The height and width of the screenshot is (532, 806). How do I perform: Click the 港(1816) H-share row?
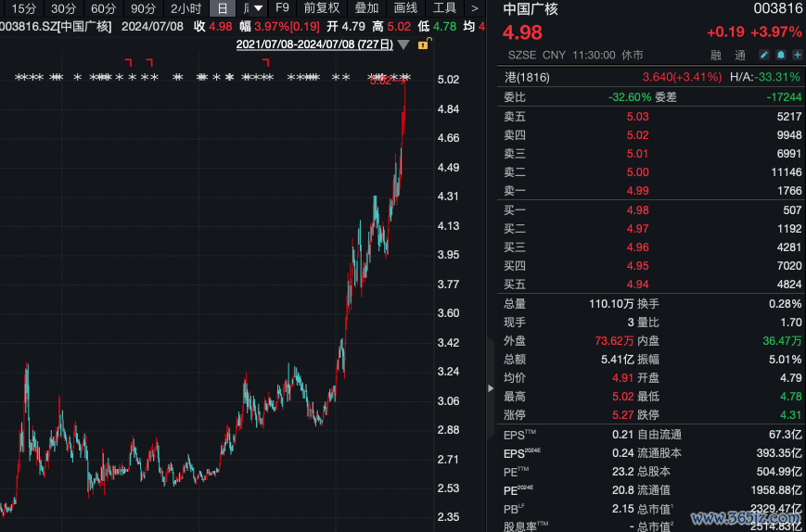(651, 78)
